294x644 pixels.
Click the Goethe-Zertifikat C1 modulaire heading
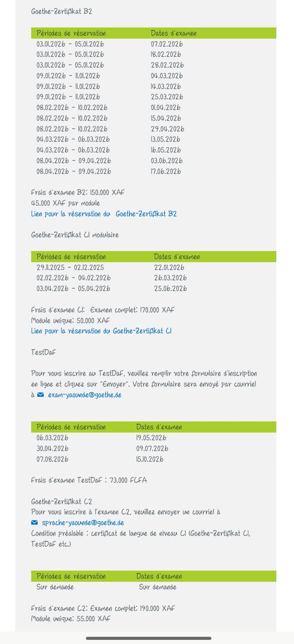75,235
